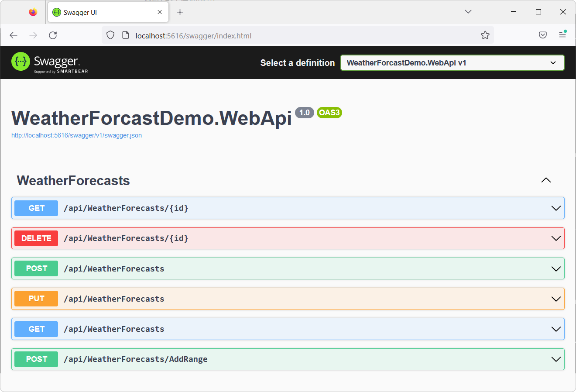Click the POST button for AddRange endpoint
576x392 pixels.
[x=36, y=359]
